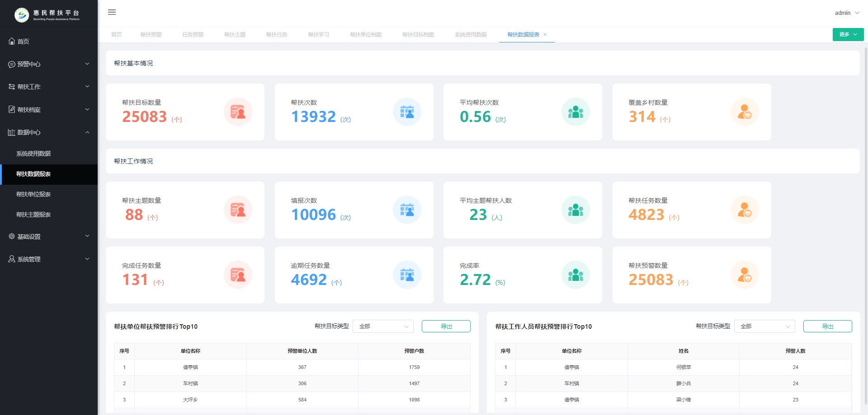Click the 25083 帮扶目标数量 value
This screenshot has height=415, width=868.
145,117
